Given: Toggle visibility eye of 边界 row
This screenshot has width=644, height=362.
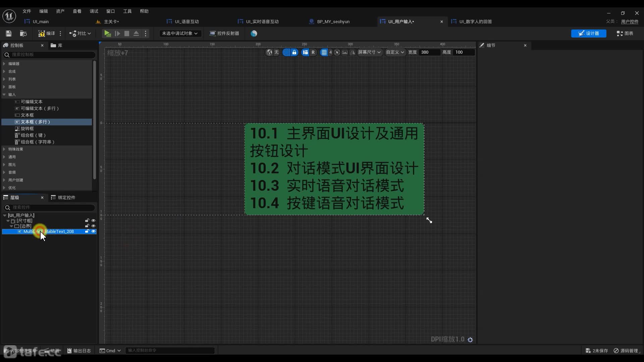Looking at the screenshot, I should pos(94,226).
